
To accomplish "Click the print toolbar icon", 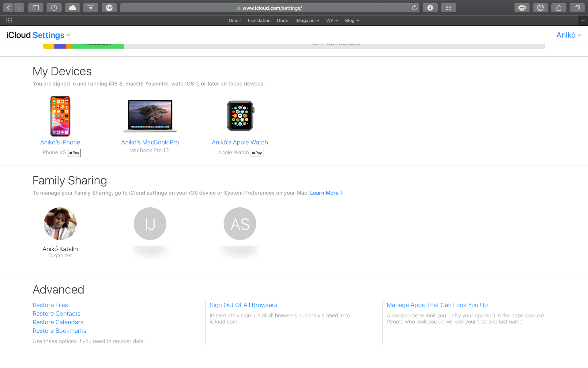I will [522, 8].
